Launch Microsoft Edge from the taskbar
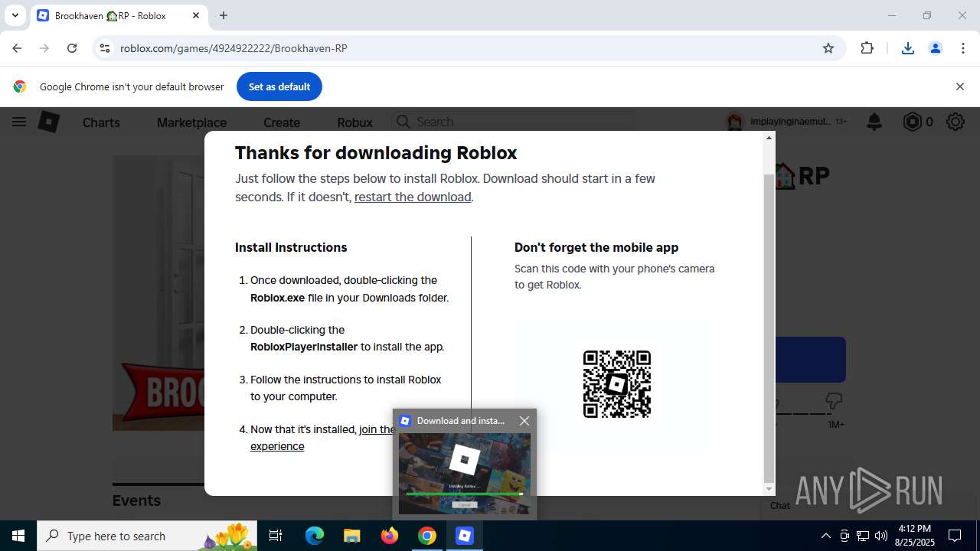Image resolution: width=980 pixels, height=551 pixels. pos(315,536)
